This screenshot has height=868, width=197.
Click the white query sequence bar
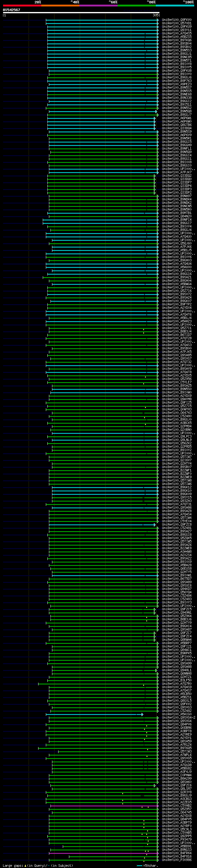coord(81,12)
